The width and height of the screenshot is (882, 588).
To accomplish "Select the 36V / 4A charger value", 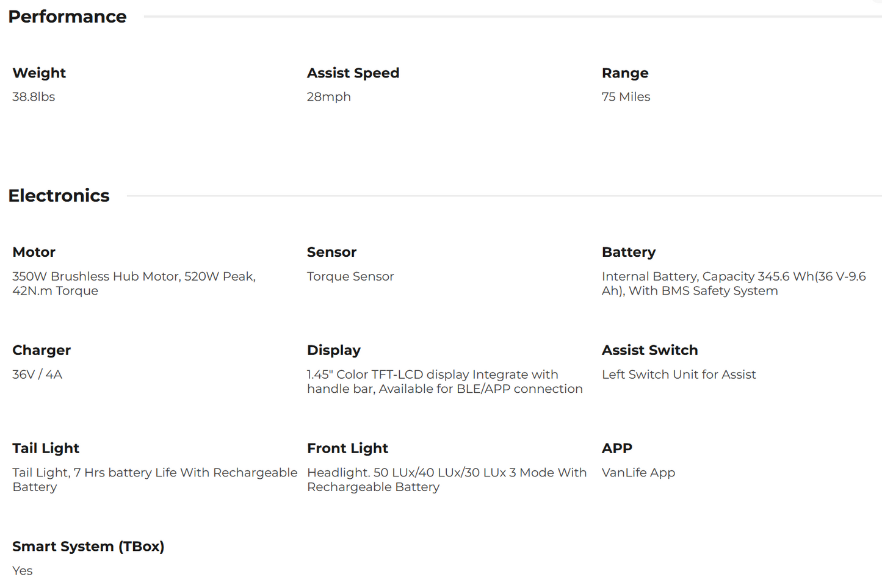I will (x=37, y=375).
